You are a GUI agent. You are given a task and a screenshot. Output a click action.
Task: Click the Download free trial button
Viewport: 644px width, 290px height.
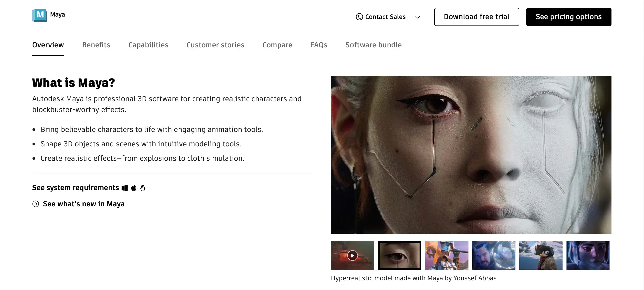click(476, 17)
